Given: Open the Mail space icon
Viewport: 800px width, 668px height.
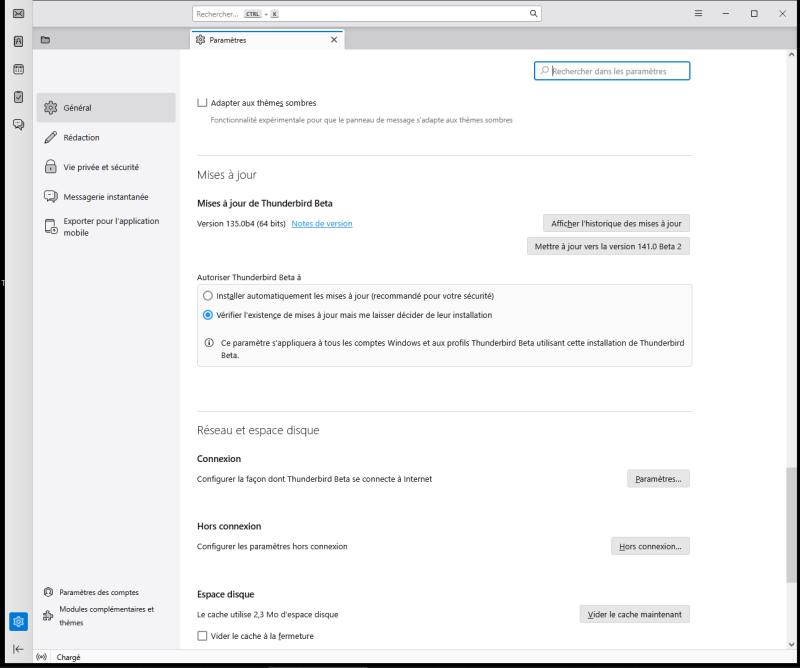Looking at the screenshot, I should tap(18, 14).
